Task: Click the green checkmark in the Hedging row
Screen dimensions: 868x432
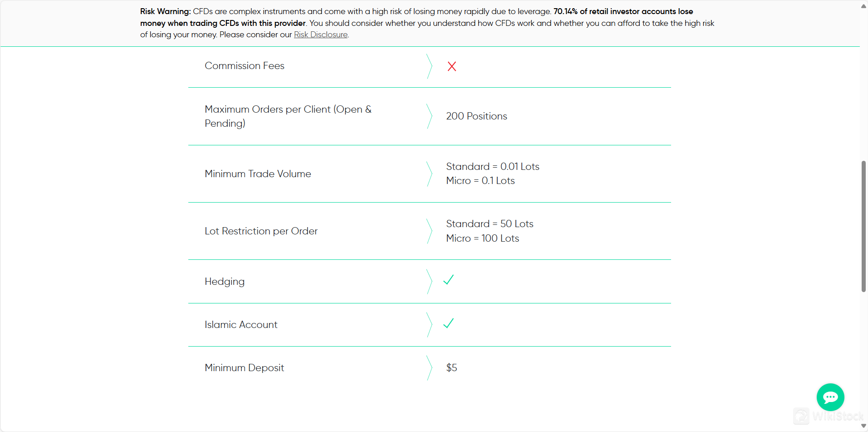Action: point(448,280)
